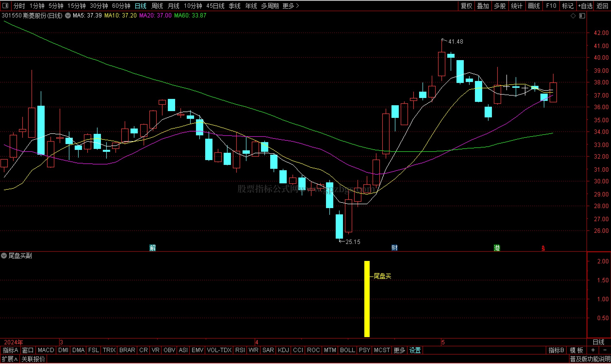Switch indicator to VOL-TDX
Viewport: 611px width, 364px height.
tap(219, 350)
